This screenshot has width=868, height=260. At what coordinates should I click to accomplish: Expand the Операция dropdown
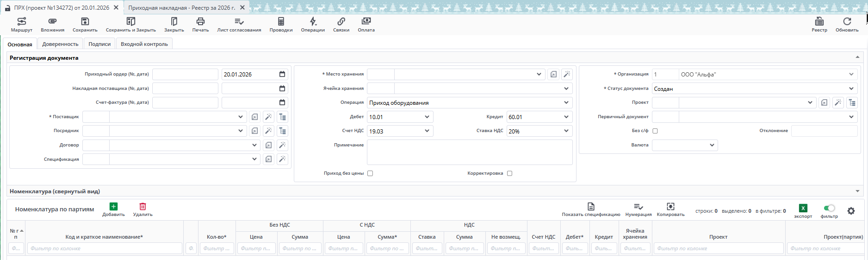point(566,103)
